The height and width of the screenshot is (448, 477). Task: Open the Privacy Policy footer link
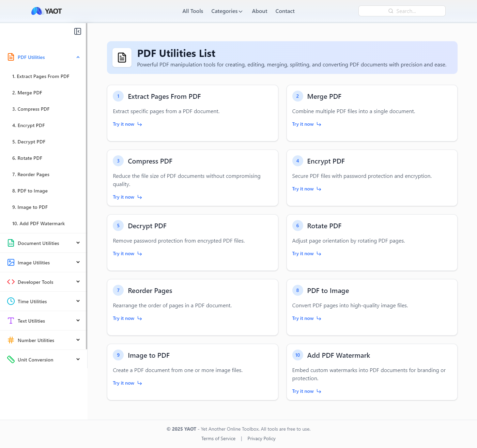[x=261, y=438]
